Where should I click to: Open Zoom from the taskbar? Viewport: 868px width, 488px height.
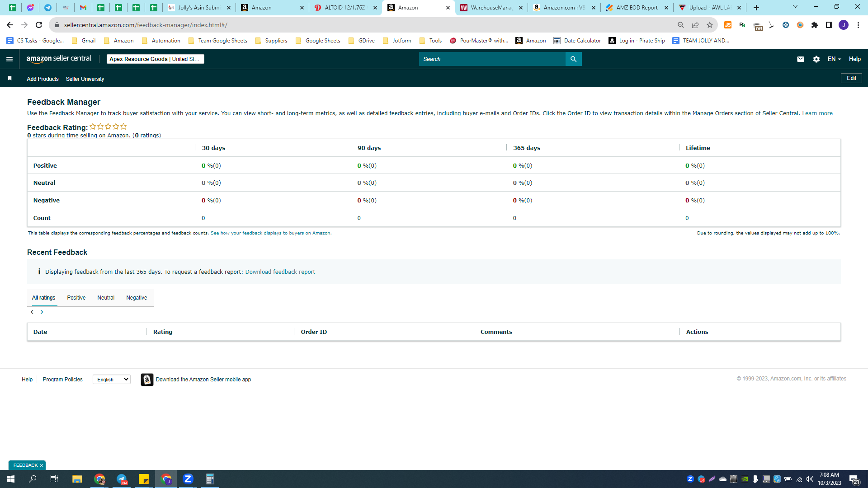188,479
